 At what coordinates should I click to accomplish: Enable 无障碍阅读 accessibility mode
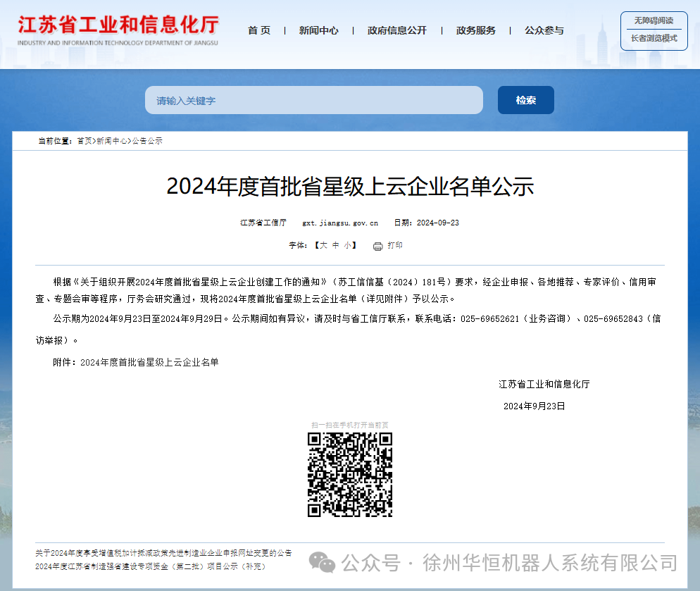(x=654, y=20)
